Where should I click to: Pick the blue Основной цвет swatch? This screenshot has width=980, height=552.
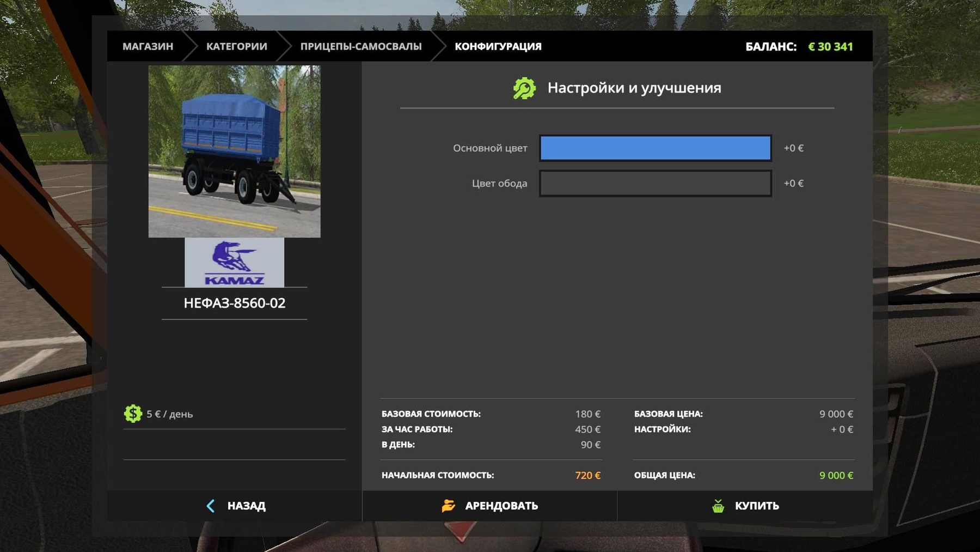coord(655,148)
